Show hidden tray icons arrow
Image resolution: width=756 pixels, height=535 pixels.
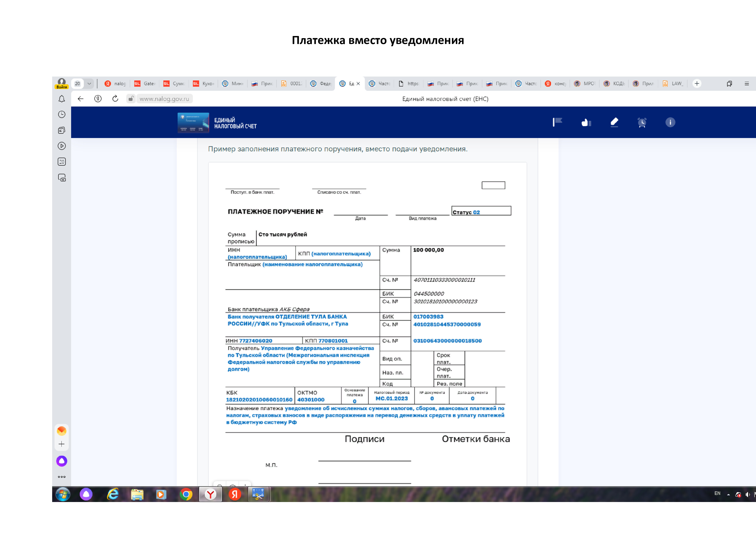tap(728, 494)
